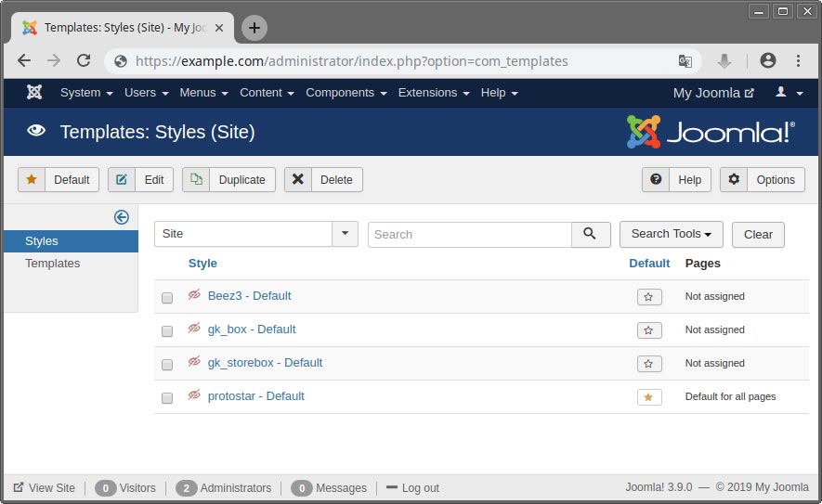
Task: Click the Clear button
Action: [758, 235]
